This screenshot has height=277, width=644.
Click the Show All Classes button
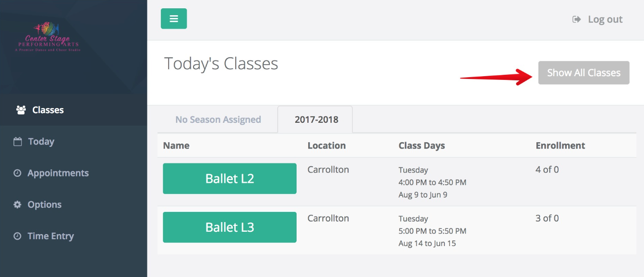tap(583, 72)
